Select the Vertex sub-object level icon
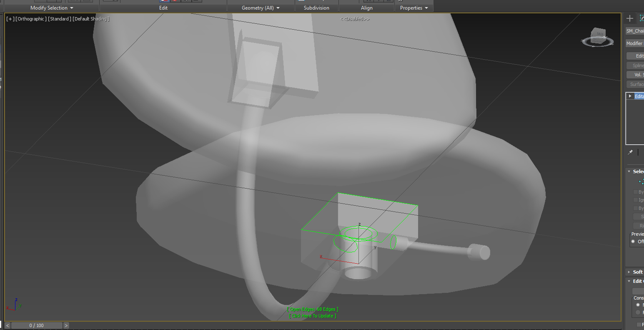This screenshot has height=330, width=644. tap(641, 181)
